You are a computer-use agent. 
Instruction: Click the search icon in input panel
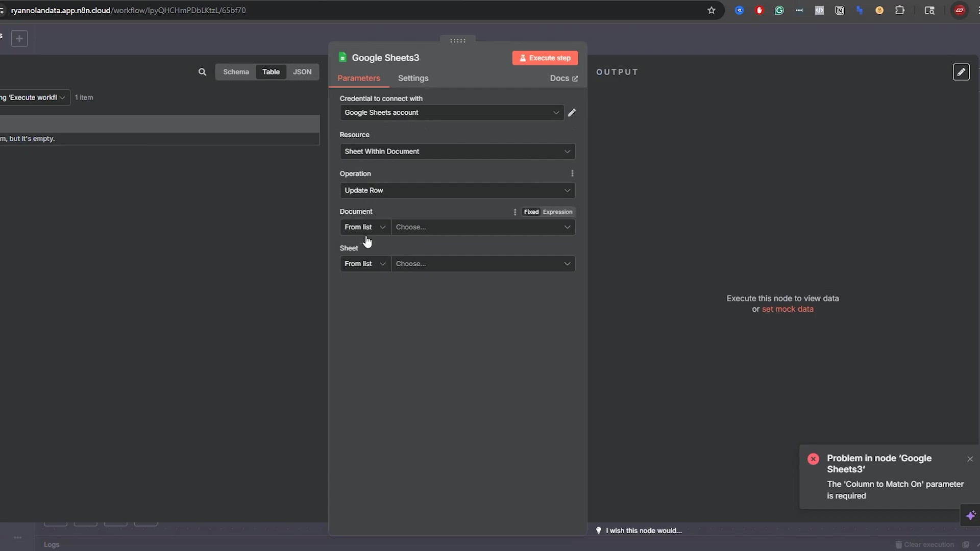[x=202, y=72]
